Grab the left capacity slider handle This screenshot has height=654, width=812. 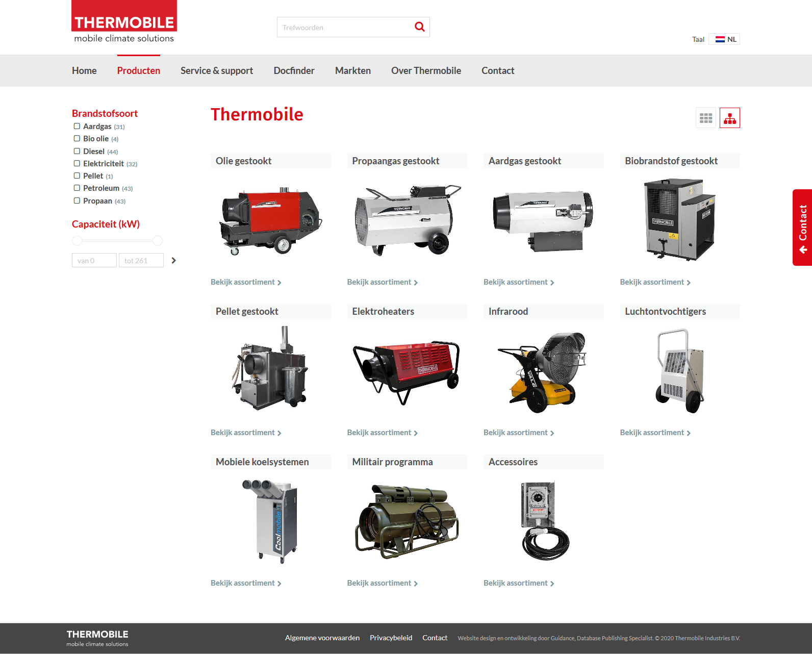[77, 240]
